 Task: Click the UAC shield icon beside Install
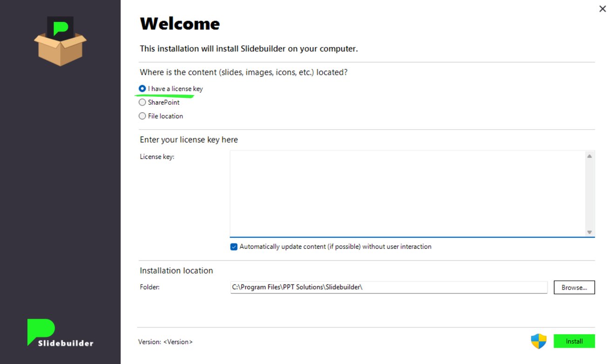539,341
